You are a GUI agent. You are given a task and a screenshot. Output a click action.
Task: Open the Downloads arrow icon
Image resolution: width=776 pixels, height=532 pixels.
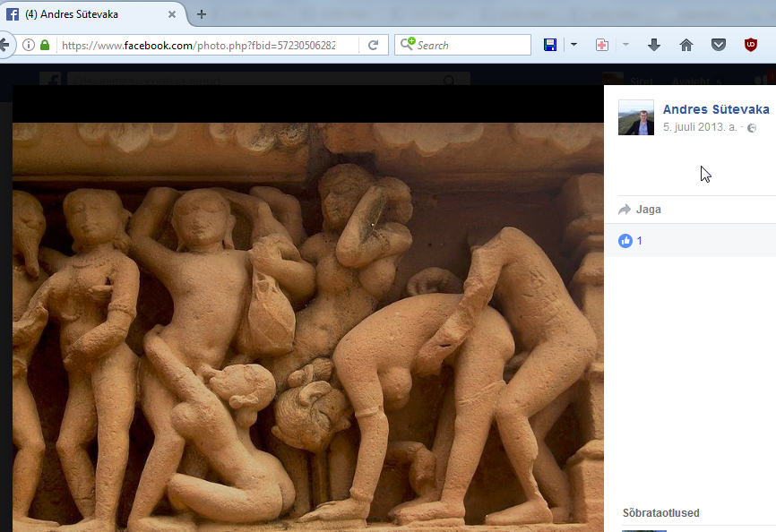654,45
